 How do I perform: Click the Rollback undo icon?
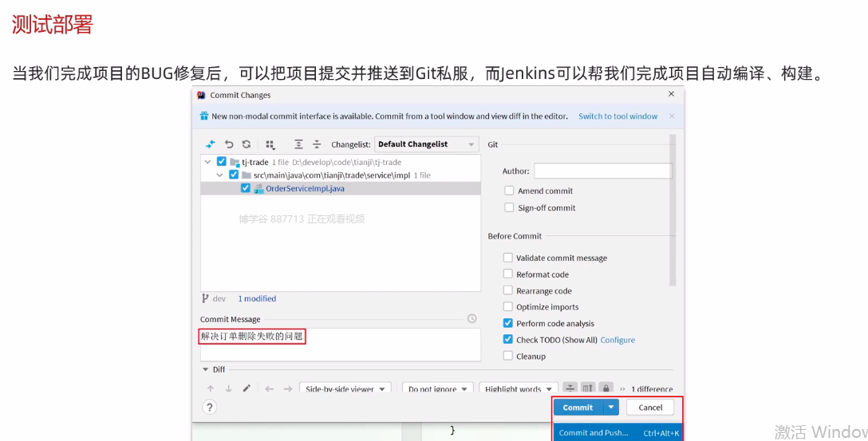coord(229,144)
